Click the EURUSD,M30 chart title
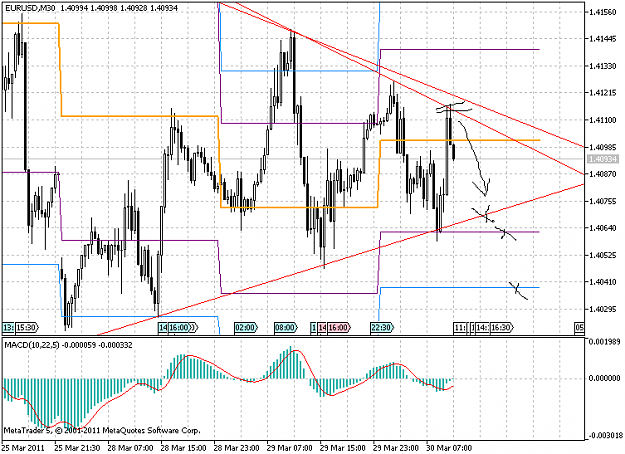This screenshot has height=454, width=625. click(x=30, y=8)
